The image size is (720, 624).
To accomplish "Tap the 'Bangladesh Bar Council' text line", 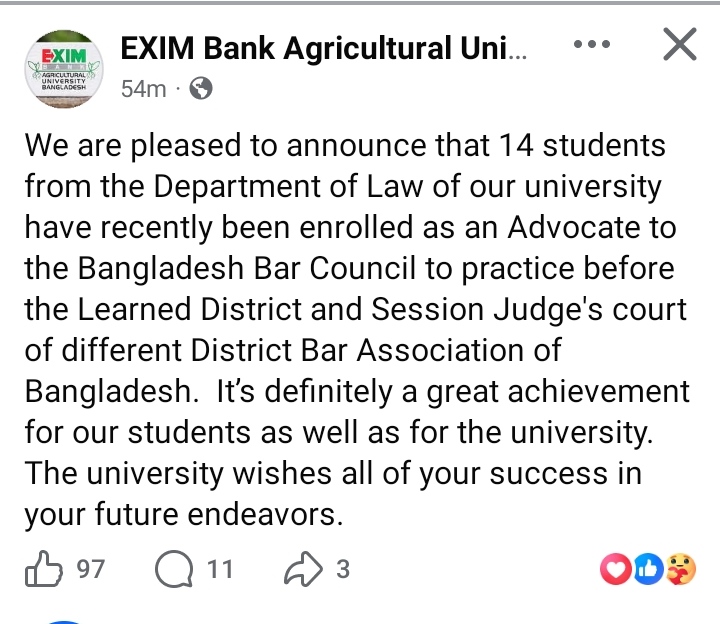I will click(349, 269).
